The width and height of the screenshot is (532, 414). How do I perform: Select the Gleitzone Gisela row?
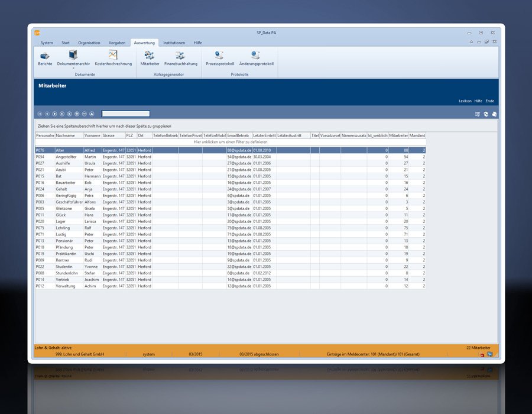[231, 208]
